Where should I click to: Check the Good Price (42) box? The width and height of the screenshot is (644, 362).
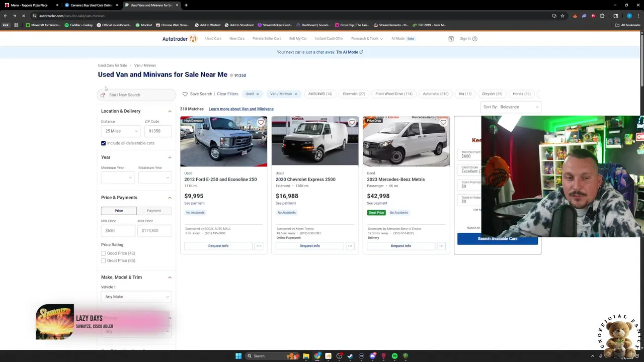pyautogui.click(x=103, y=253)
